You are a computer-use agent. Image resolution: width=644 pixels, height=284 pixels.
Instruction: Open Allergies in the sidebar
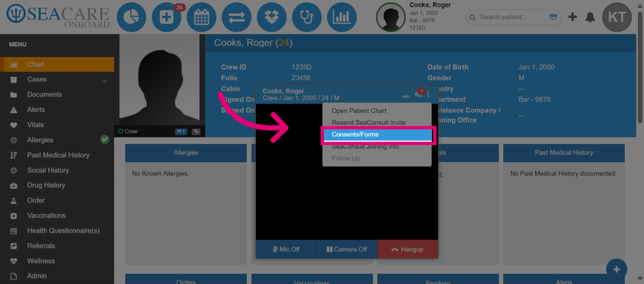57,140
